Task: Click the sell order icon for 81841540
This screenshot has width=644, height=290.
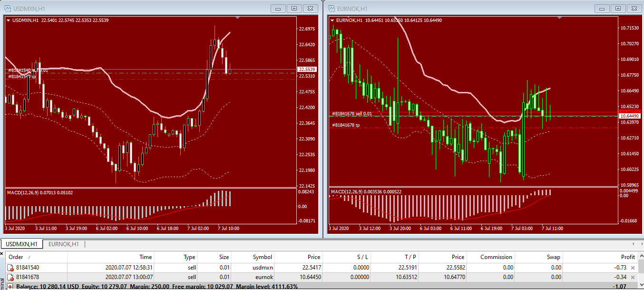Action: 11,268
